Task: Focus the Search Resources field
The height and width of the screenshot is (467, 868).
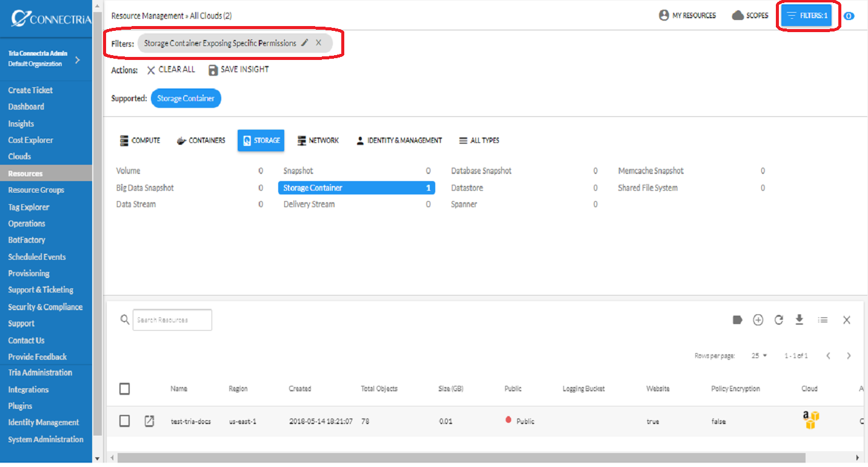Action: click(x=172, y=320)
